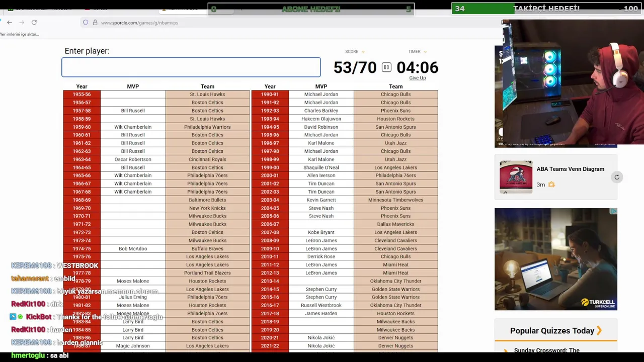Click Minnesota Timberwolves team cell
The width and height of the screenshot is (644, 362).
(395, 200)
